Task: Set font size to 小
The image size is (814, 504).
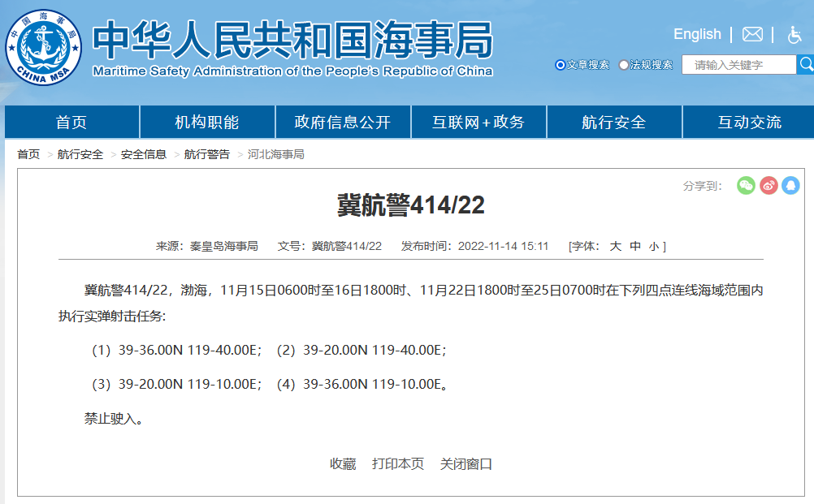Action: (654, 246)
